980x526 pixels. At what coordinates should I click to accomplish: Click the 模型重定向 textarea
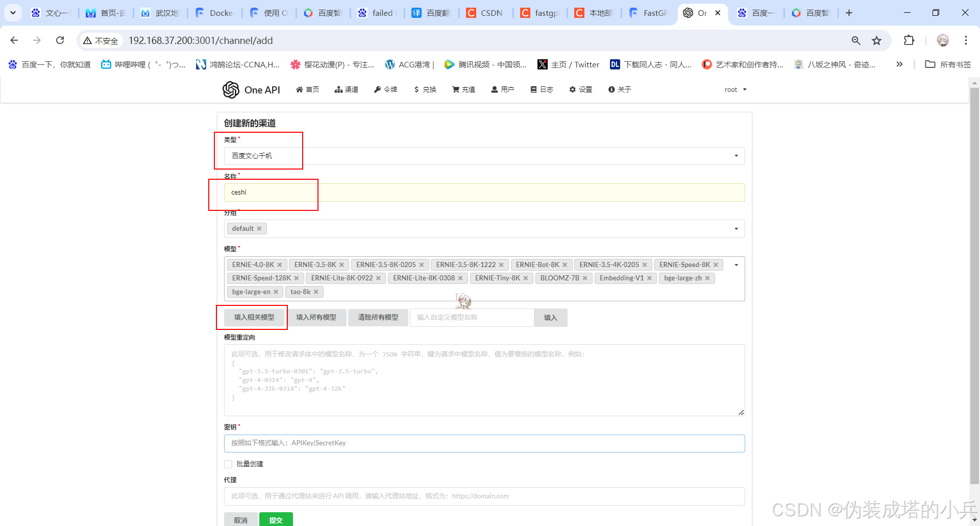(484, 380)
